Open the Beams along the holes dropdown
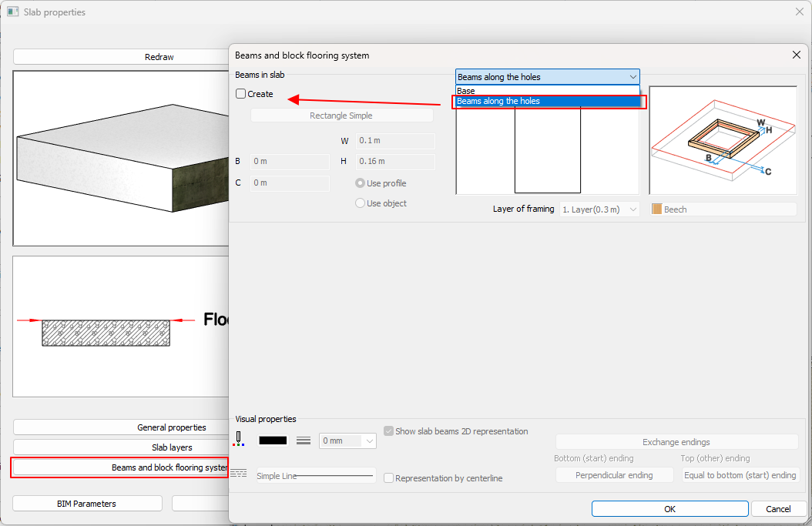The image size is (812, 526). click(547, 77)
